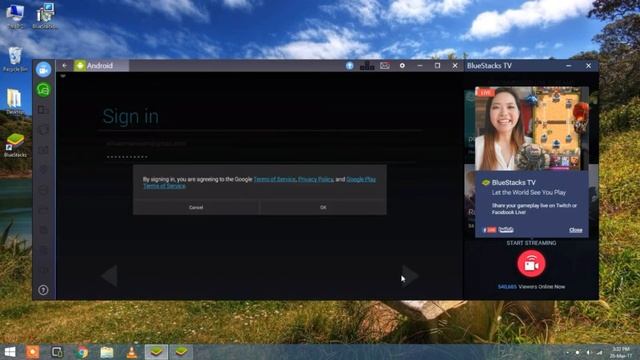
Task: Click the blue upload arrow icon
Action: coord(350,65)
